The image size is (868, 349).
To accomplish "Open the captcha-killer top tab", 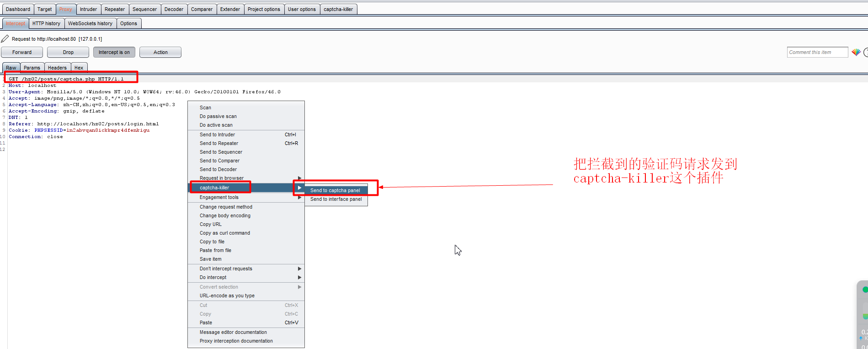I will click(338, 9).
